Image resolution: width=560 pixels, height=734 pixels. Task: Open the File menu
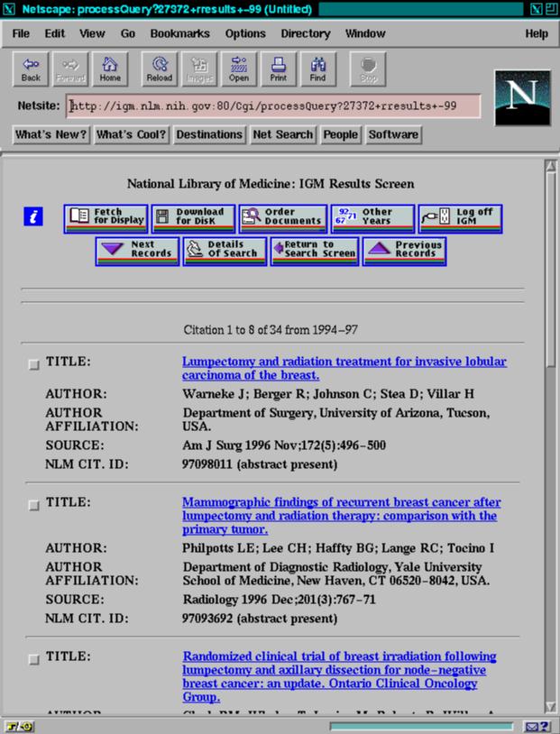pos(21,33)
